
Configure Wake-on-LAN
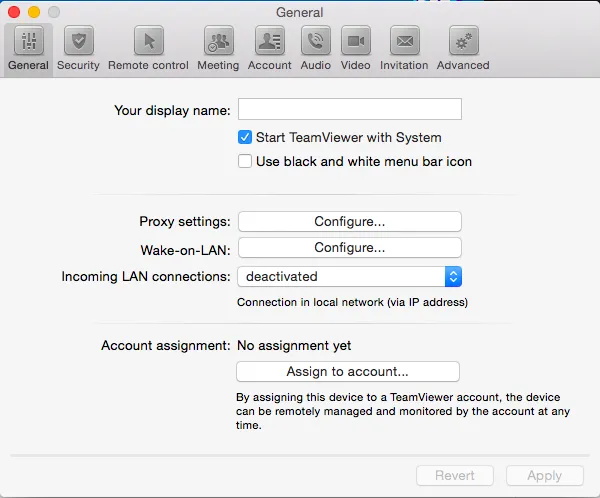tap(349, 247)
